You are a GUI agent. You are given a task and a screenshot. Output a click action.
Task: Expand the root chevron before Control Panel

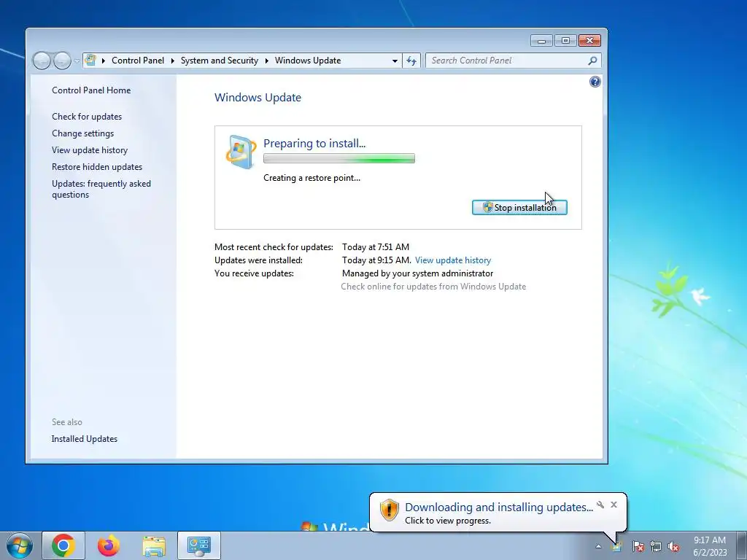104,61
